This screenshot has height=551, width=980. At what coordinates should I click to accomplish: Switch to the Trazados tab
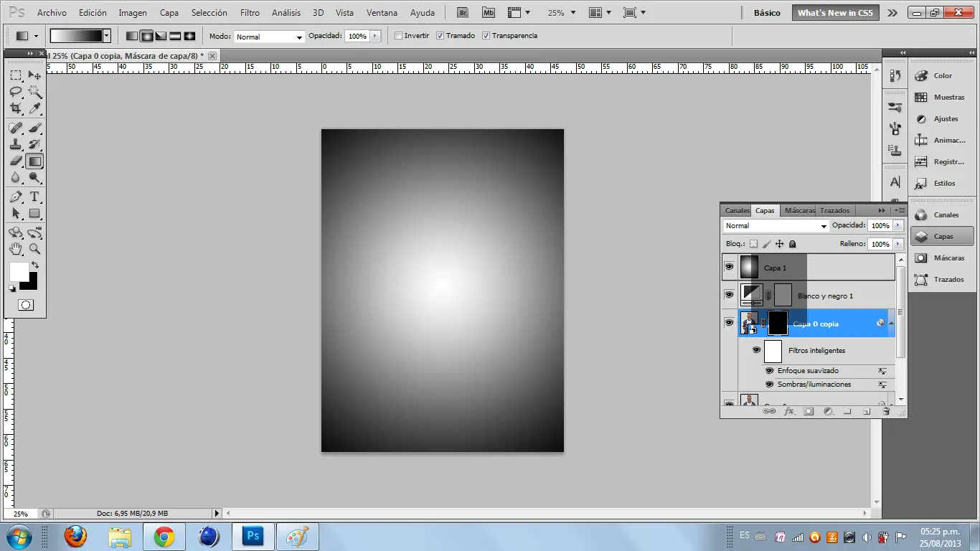tap(834, 211)
